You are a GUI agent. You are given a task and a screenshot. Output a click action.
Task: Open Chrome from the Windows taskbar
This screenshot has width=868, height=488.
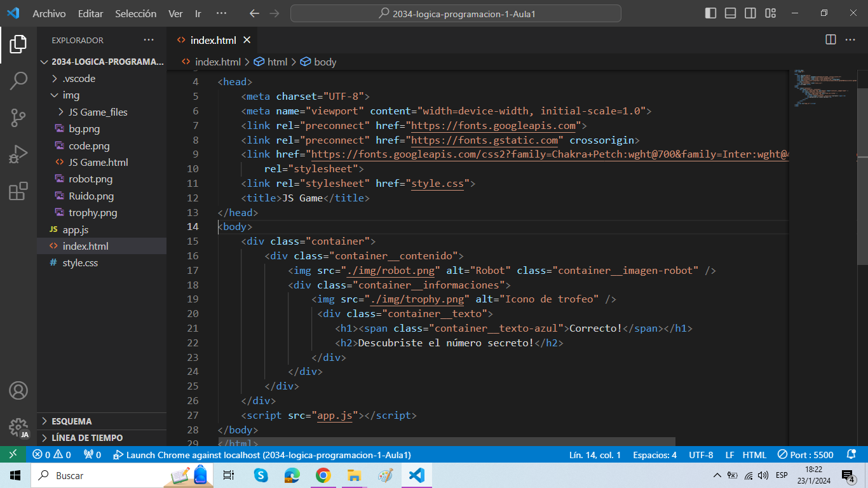tap(323, 475)
